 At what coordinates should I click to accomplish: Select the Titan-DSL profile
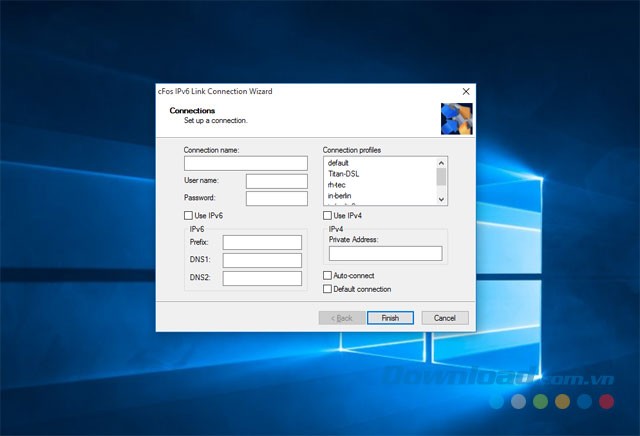[x=343, y=174]
